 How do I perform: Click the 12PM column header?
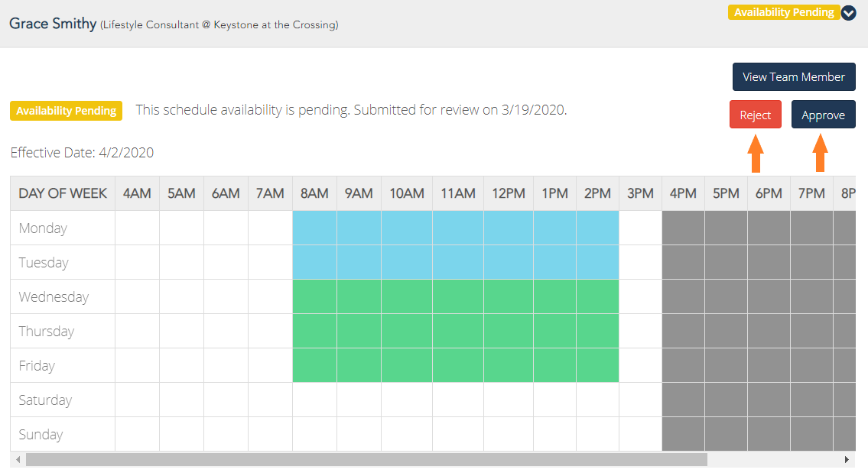pyautogui.click(x=509, y=193)
